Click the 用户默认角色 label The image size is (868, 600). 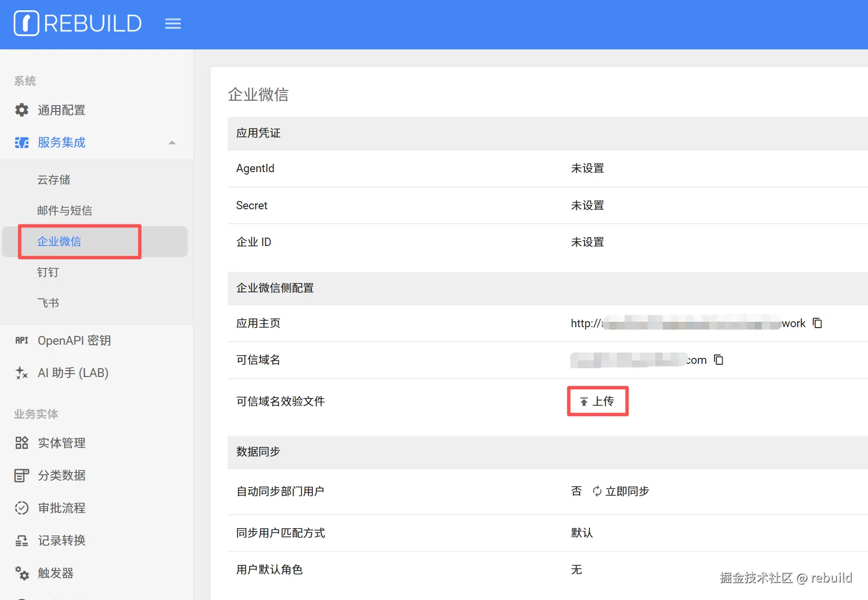click(269, 570)
